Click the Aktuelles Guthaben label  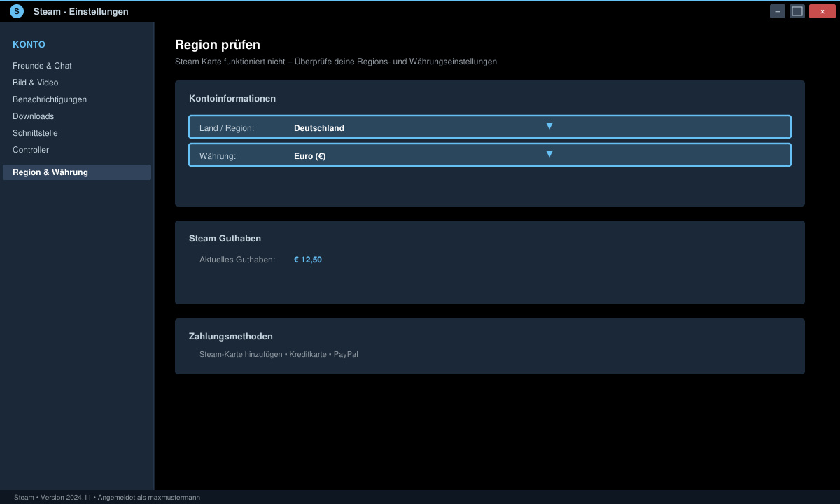pyautogui.click(x=237, y=260)
